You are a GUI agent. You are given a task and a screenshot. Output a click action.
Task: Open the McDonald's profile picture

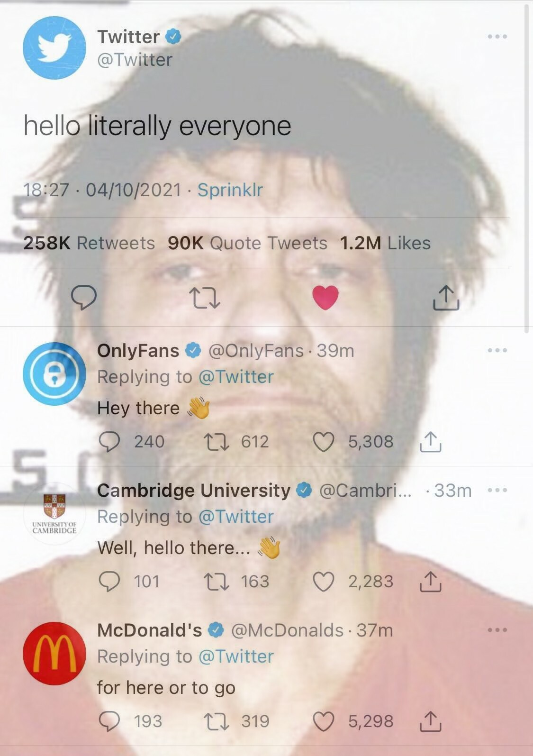54,653
